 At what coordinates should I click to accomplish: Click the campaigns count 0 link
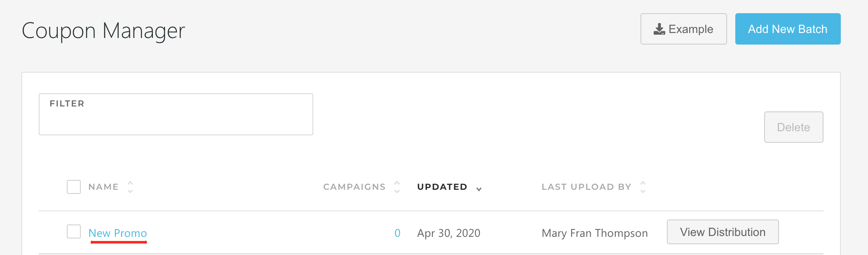397,233
